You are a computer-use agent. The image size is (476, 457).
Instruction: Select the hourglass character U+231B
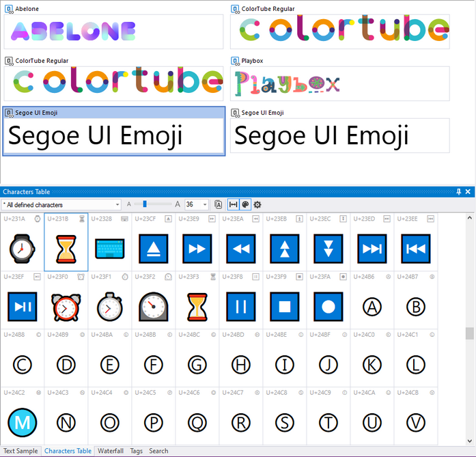tap(66, 242)
